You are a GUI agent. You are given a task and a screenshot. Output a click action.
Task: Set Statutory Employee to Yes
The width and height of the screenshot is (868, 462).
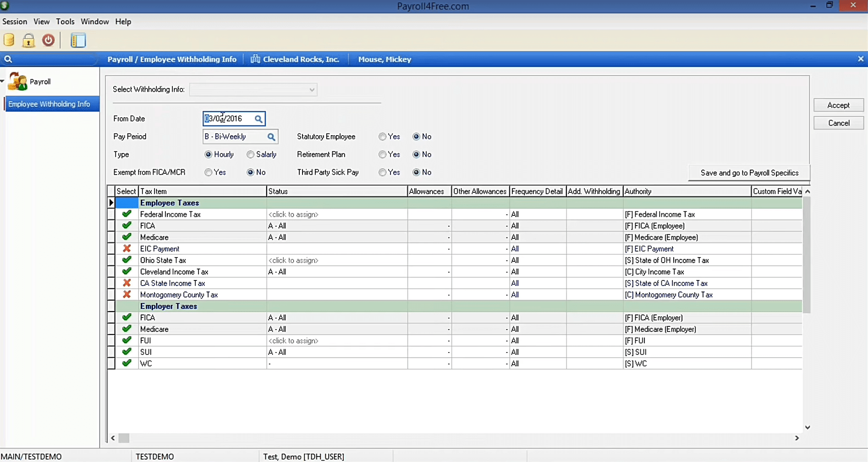click(x=382, y=136)
